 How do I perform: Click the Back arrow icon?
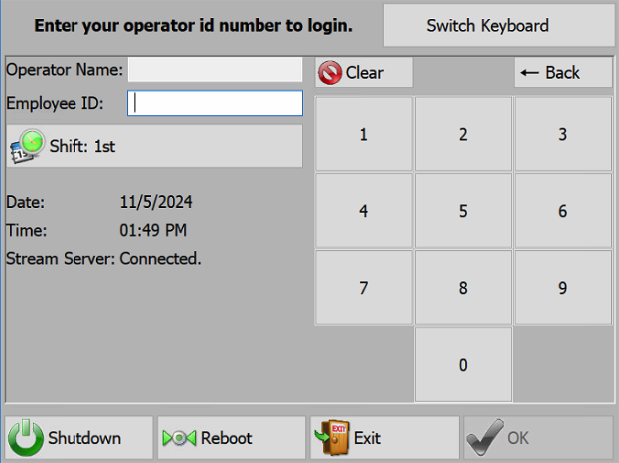[529, 73]
